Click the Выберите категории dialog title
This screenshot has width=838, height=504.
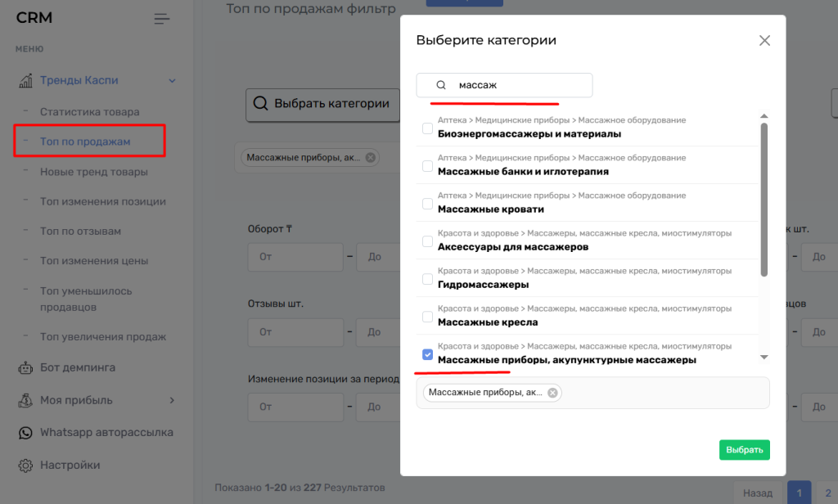pyautogui.click(x=486, y=41)
